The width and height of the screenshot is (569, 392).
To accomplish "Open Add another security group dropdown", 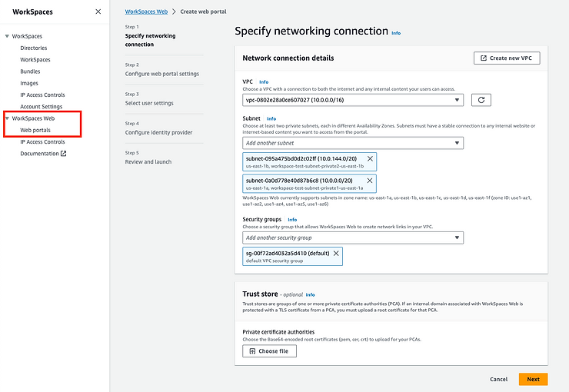I will coord(353,238).
